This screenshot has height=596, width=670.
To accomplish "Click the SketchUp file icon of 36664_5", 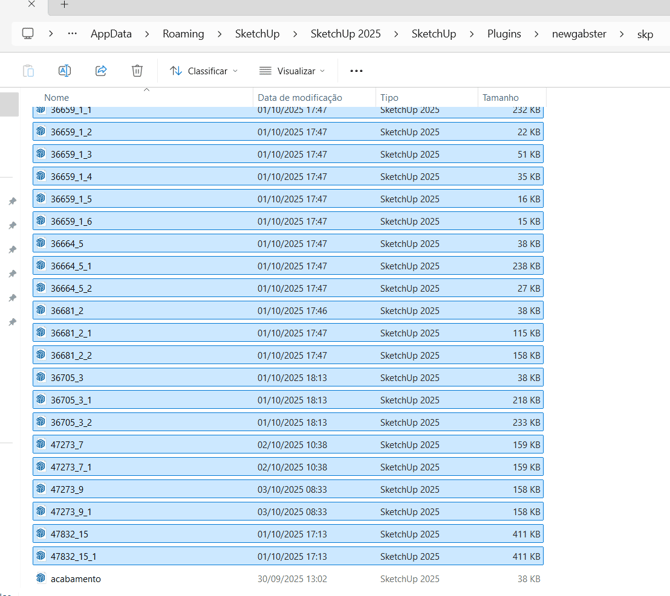I will (x=41, y=243).
